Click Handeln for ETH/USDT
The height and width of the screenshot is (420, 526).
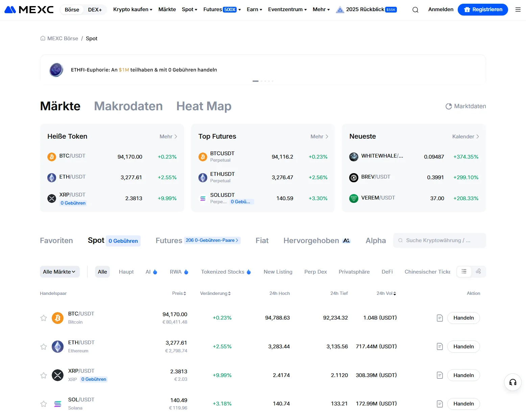point(463,347)
